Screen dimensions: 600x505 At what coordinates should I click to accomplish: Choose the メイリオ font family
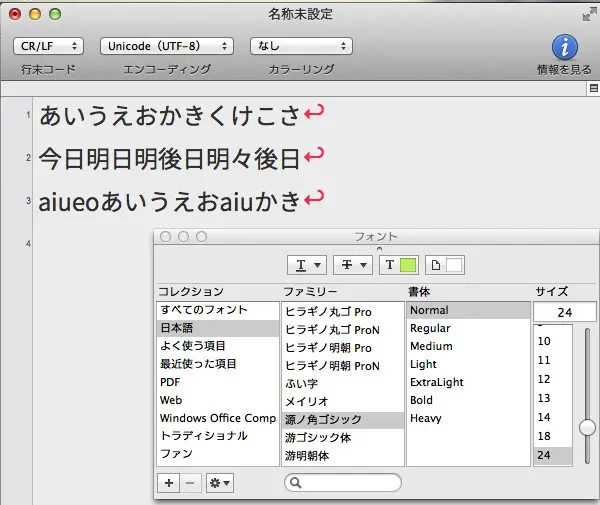(343, 401)
